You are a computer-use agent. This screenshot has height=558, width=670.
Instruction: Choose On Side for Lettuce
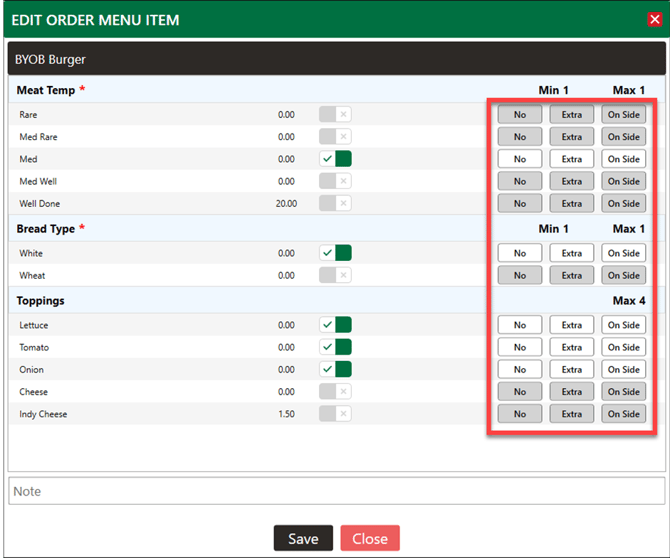(x=623, y=325)
